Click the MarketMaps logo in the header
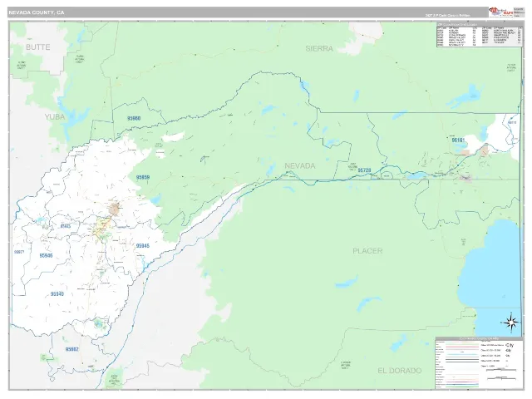 (x=500, y=12)
